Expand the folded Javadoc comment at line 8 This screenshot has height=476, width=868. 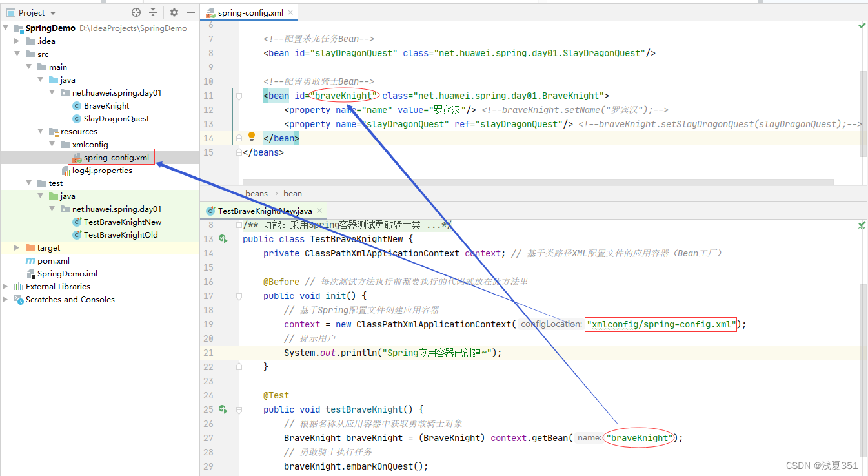point(239,225)
